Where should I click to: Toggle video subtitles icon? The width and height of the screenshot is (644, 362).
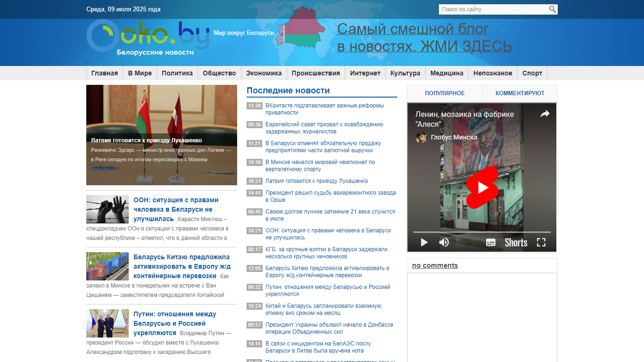click(491, 242)
